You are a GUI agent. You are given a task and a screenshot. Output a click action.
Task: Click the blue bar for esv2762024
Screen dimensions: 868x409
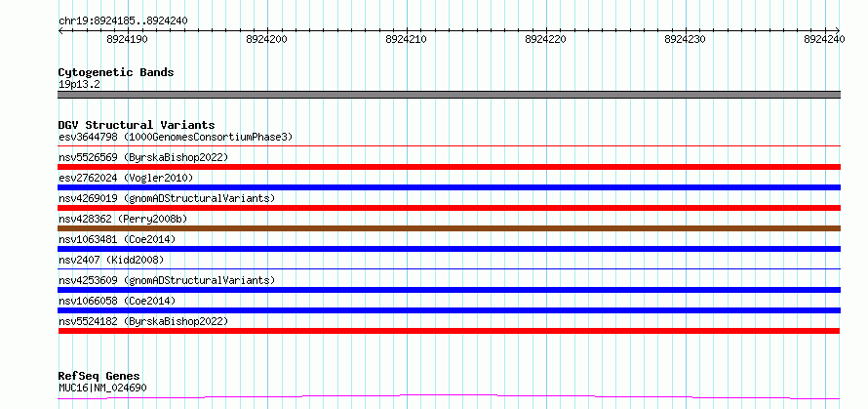coord(449,187)
